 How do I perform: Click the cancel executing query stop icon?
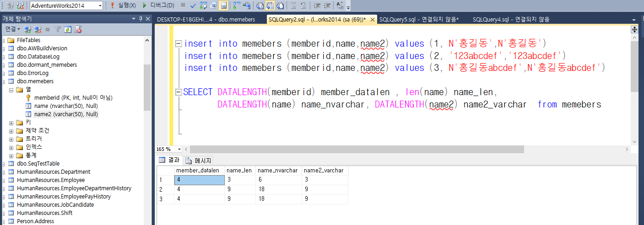183,5
